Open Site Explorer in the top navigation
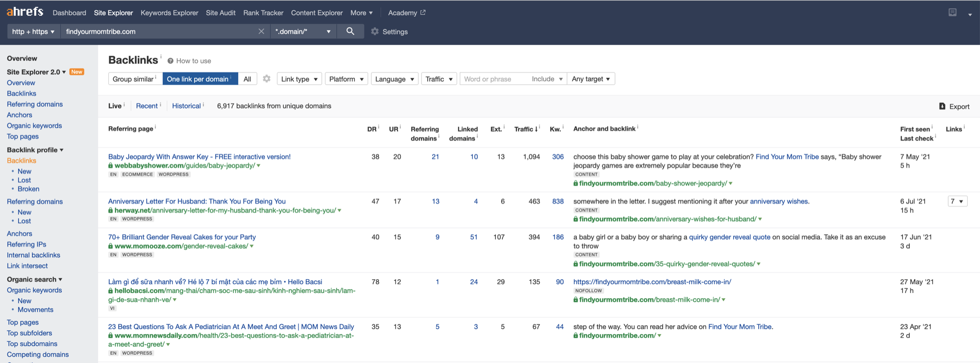 113,13
